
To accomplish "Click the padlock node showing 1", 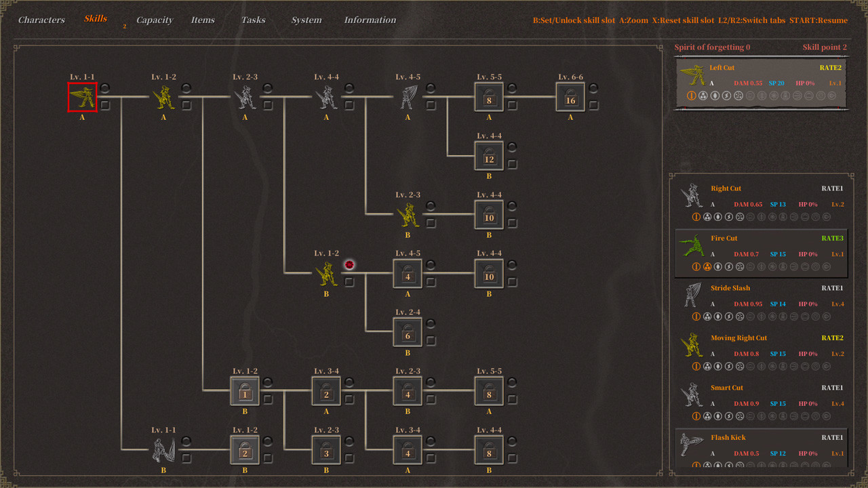I will [x=245, y=391].
